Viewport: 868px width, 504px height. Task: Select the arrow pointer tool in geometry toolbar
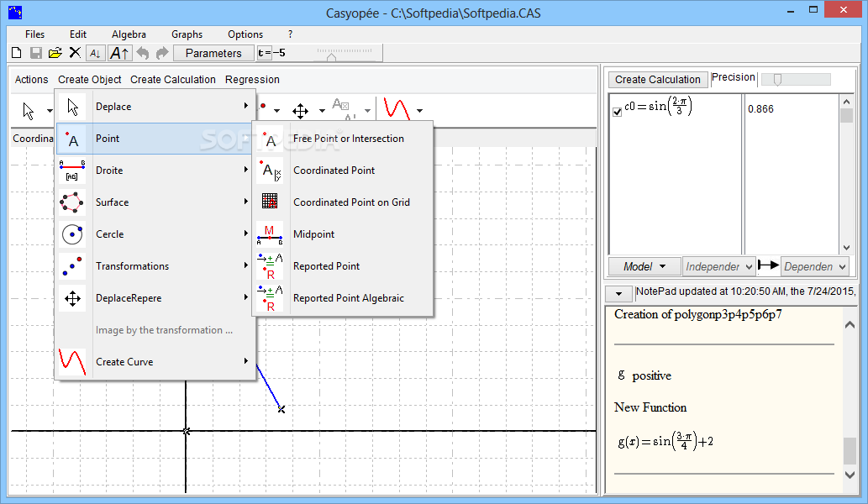pos(29,111)
